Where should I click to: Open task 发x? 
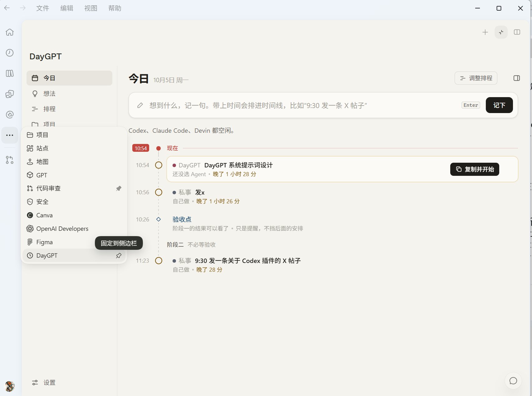(200, 192)
